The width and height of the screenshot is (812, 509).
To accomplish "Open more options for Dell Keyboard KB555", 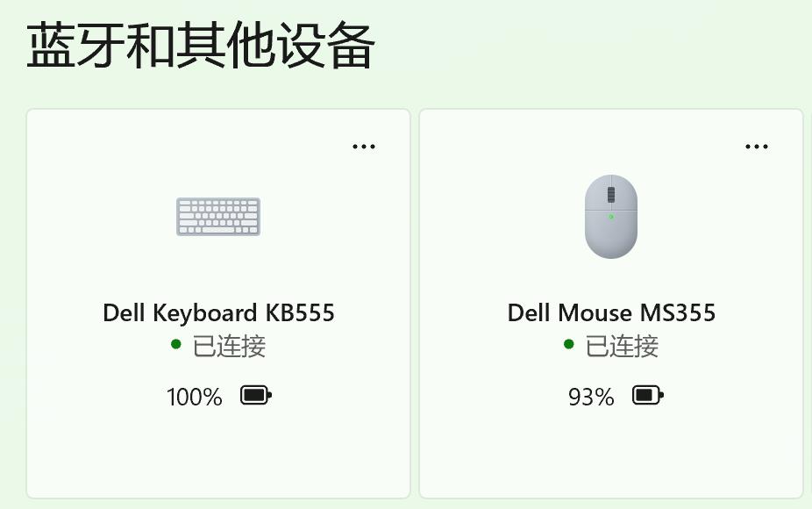I will 364,147.
